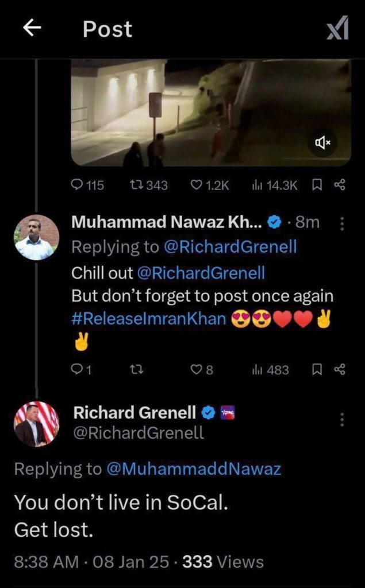
Task: Bookmark the post with the video
Action: coord(317,184)
